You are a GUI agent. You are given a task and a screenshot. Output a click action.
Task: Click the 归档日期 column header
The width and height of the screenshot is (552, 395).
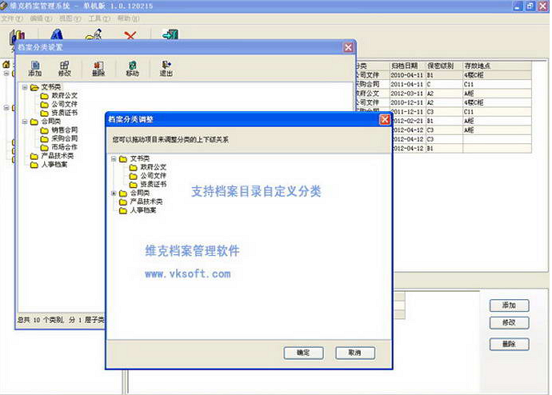(x=407, y=66)
